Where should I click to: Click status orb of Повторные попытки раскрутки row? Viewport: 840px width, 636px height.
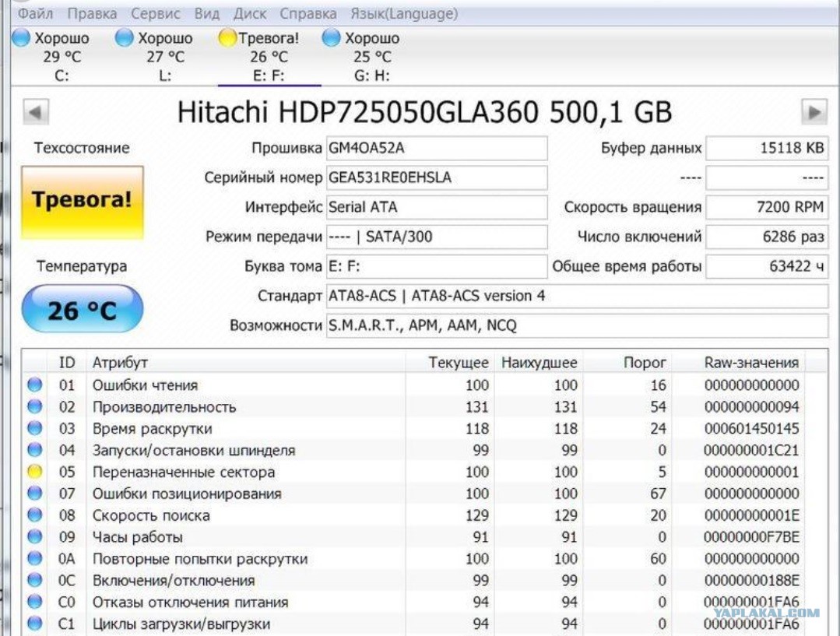35,558
